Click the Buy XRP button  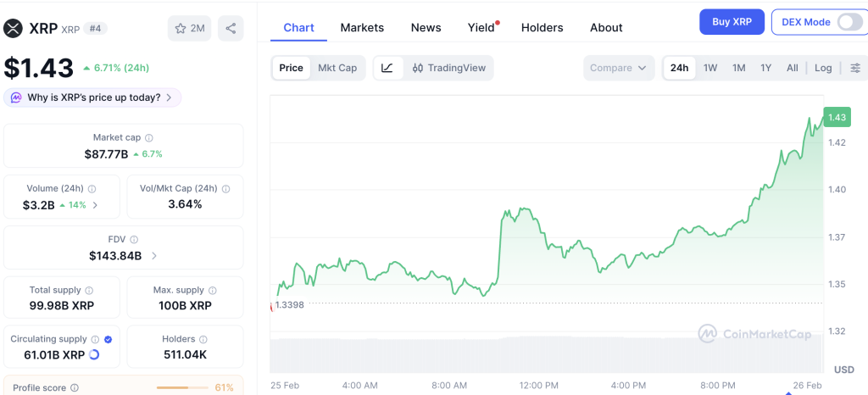(732, 22)
